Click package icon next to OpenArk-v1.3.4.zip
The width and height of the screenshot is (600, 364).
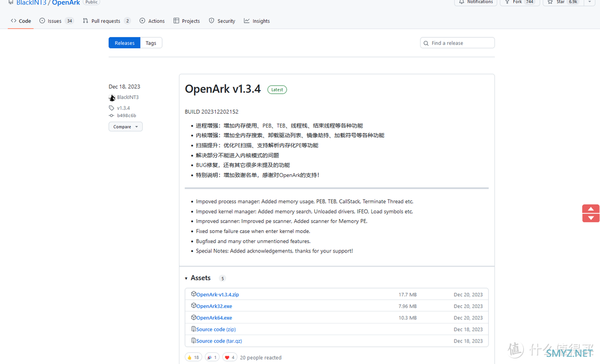(x=194, y=294)
